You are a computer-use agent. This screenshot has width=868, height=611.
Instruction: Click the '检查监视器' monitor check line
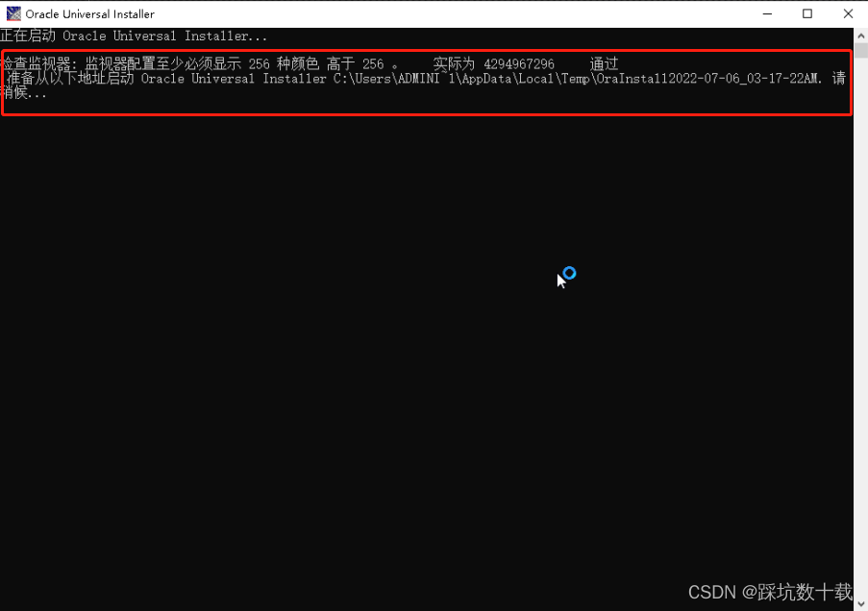[x=310, y=64]
